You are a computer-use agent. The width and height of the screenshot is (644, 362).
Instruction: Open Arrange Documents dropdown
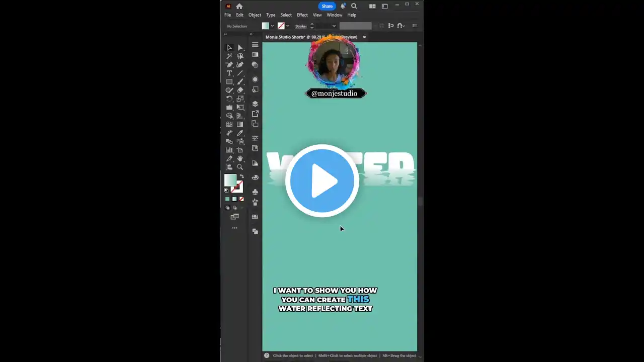coord(372,6)
